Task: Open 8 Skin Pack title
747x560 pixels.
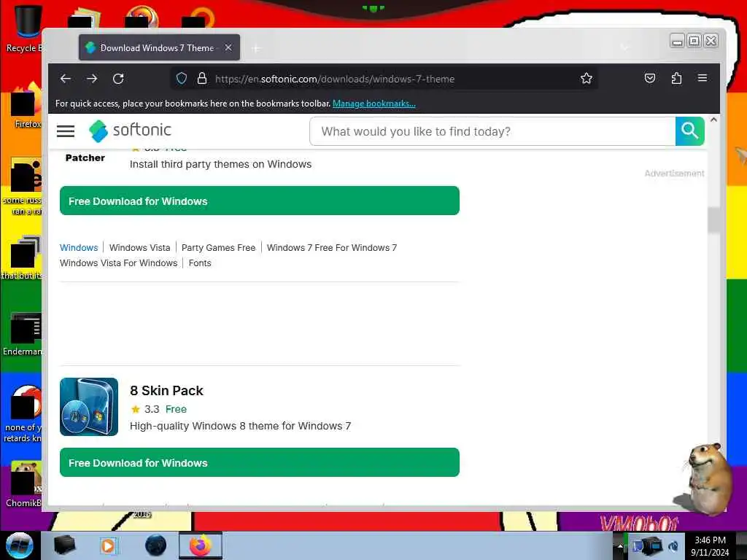Action: click(167, 391)
